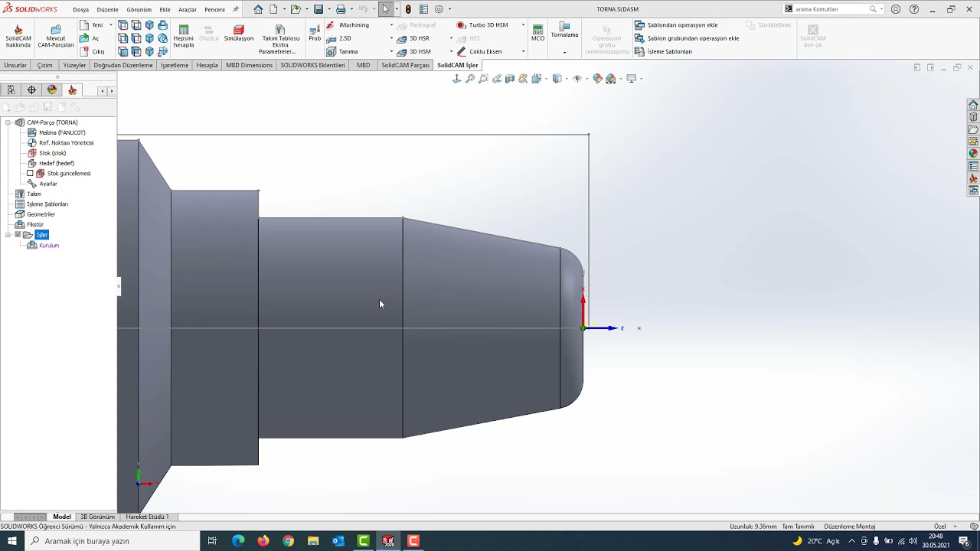This screenshot has width=980, height=551.
Task: Click the Save disk icon
Action: tap(318, 9)
